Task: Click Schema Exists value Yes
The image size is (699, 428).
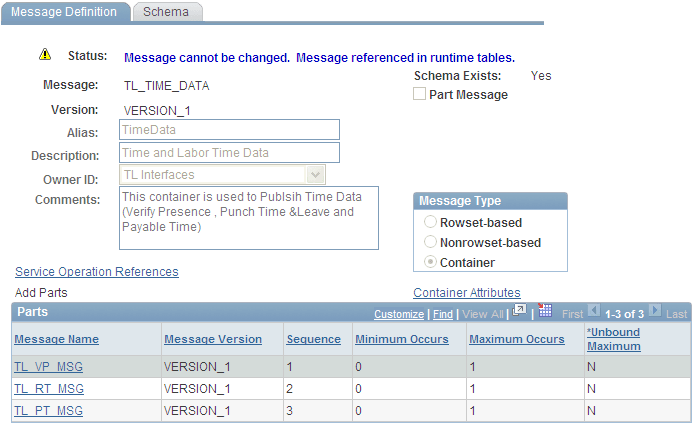Action: 541,76
